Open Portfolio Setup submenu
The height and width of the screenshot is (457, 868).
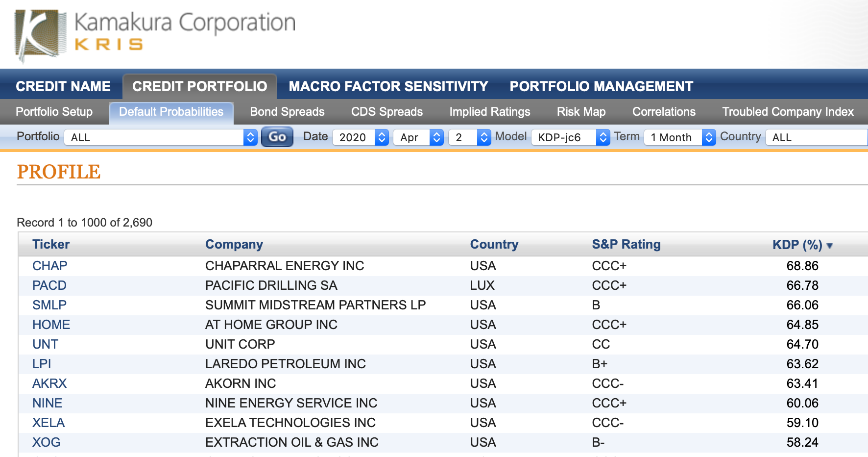54,112
